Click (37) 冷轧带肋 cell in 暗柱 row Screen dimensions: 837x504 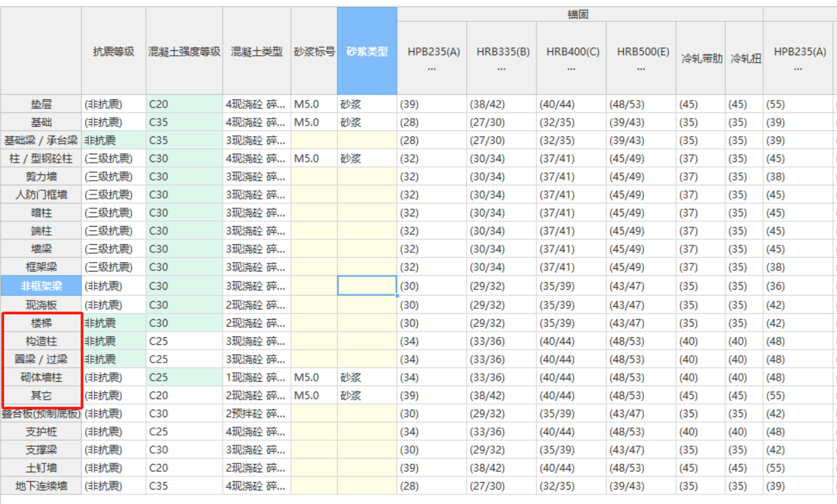coord(701,212)
